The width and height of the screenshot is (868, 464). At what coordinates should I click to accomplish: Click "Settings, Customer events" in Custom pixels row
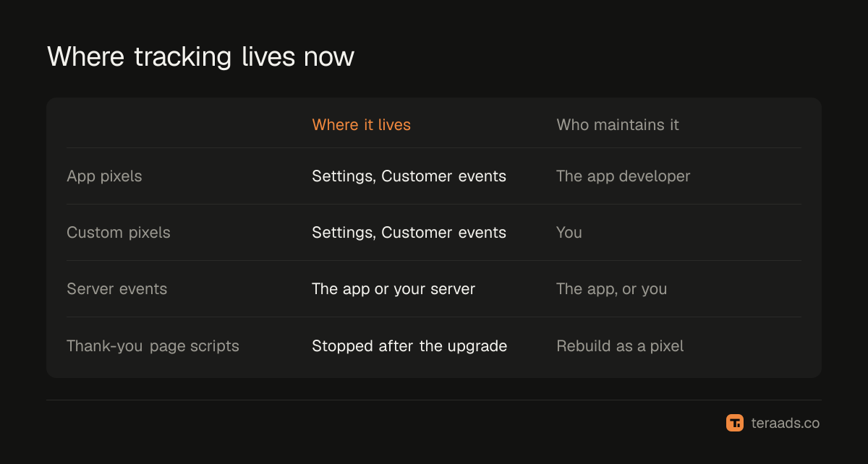pyautogui.click(x=409, y=233)
